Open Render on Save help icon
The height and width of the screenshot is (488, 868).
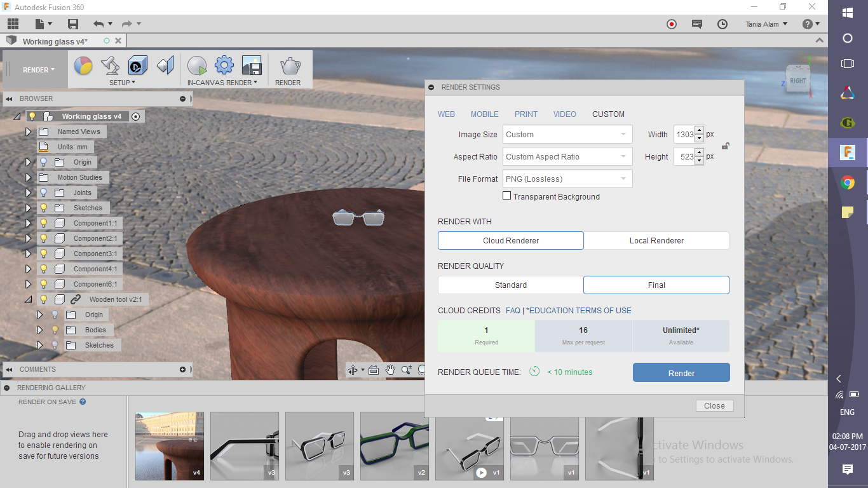click(x=83, y=402)
